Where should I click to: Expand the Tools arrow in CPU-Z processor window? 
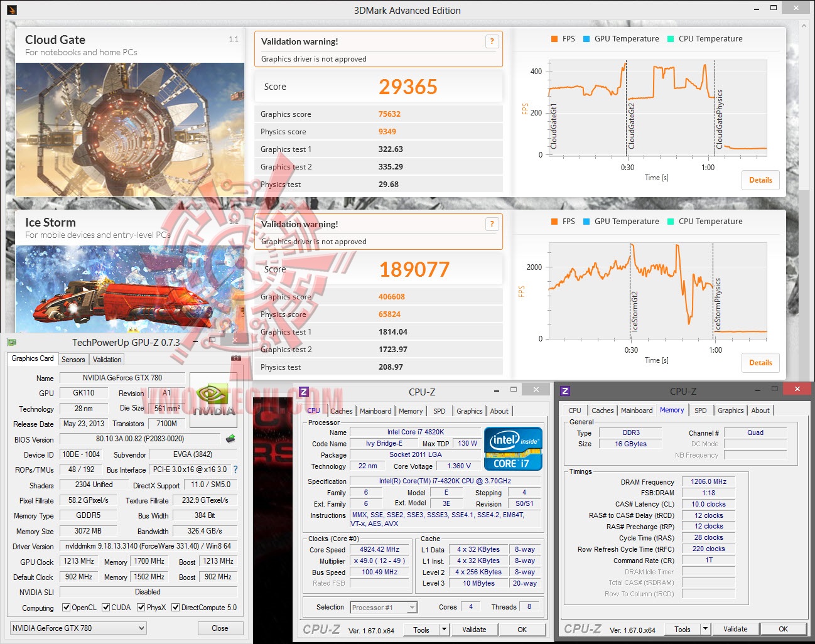(x=444, y=630)
